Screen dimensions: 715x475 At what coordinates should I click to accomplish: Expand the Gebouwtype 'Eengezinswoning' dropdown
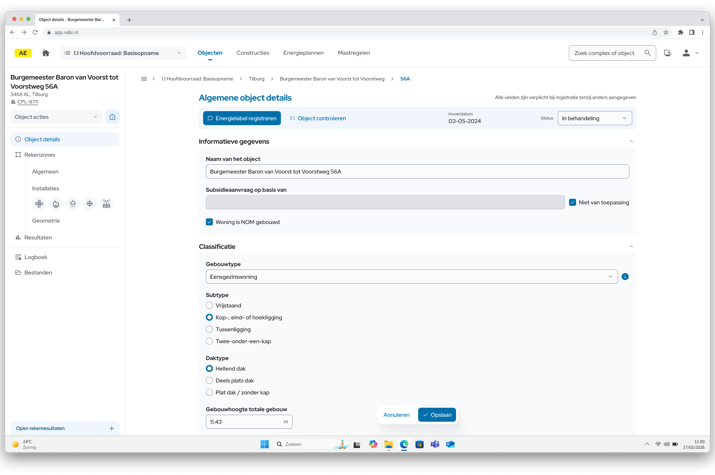pos(411,277)
